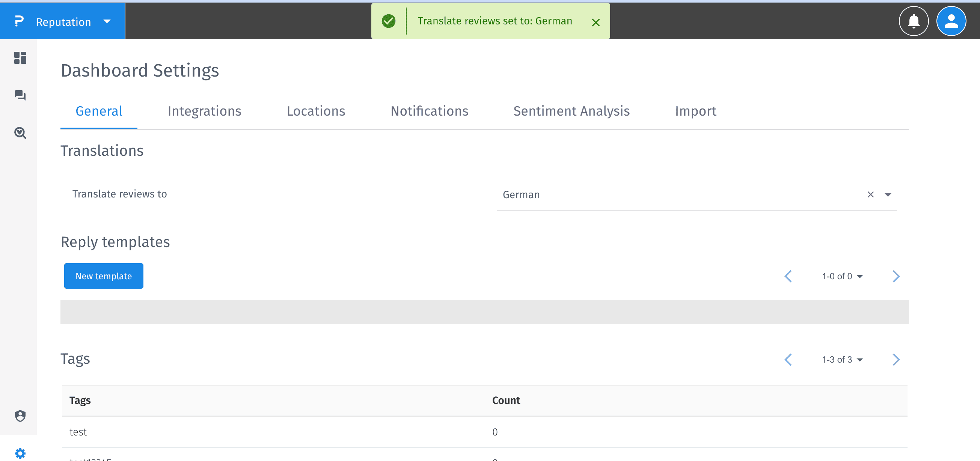Open the admin shield sidebar icon
This screenshot has height=461, width=980.
(20, 416)
